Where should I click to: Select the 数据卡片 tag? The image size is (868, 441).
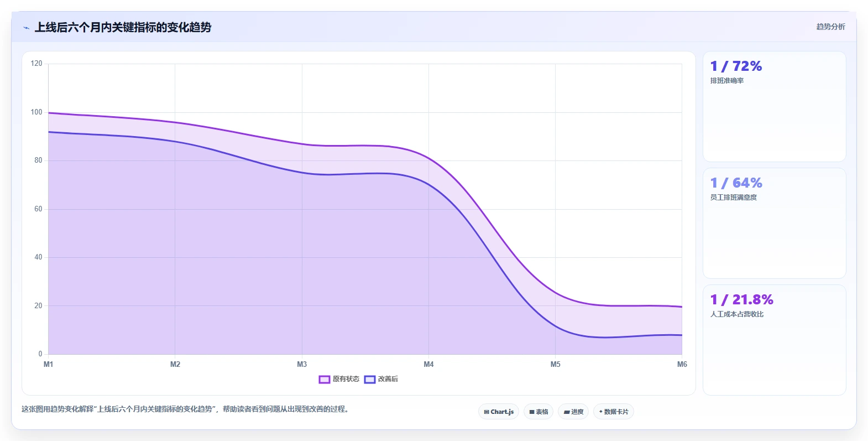614,412
